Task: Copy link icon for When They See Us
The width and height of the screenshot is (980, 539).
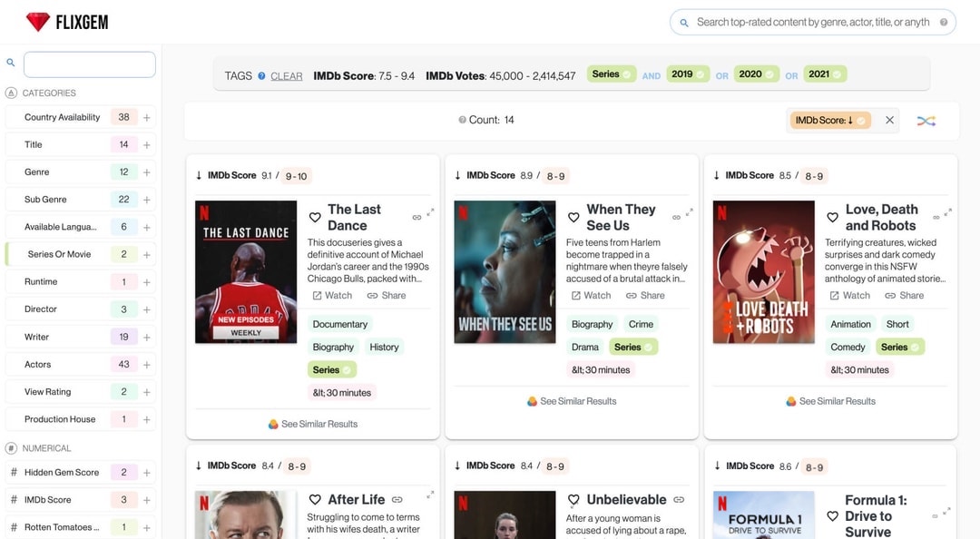Action: pyautogui.click(x=676, y=218)
